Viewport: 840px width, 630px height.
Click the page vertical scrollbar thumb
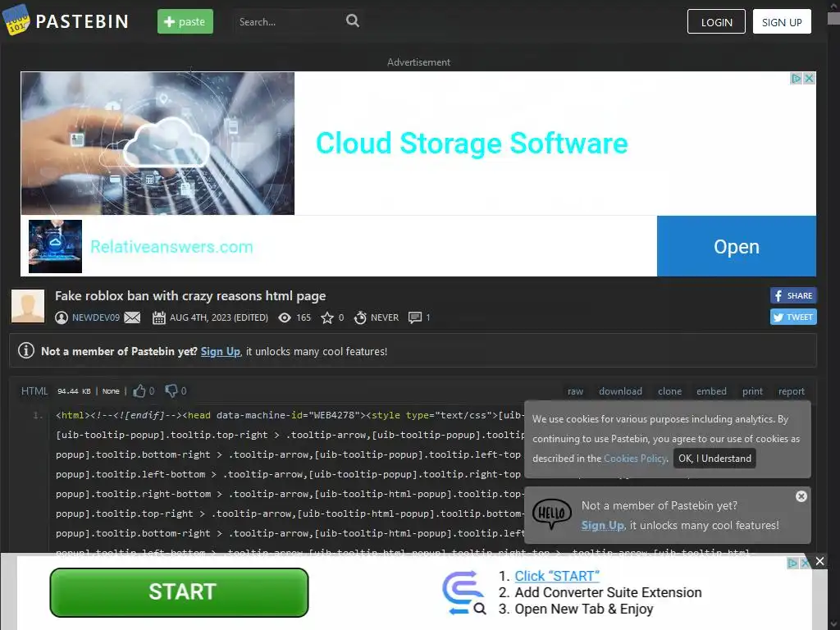(833, 18)
